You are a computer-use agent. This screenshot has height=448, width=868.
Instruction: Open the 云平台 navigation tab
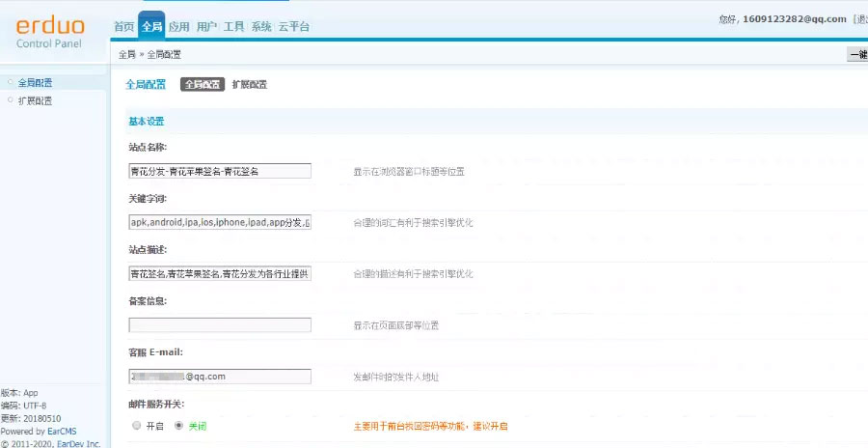pyautogui.click(x=294, y=27)
